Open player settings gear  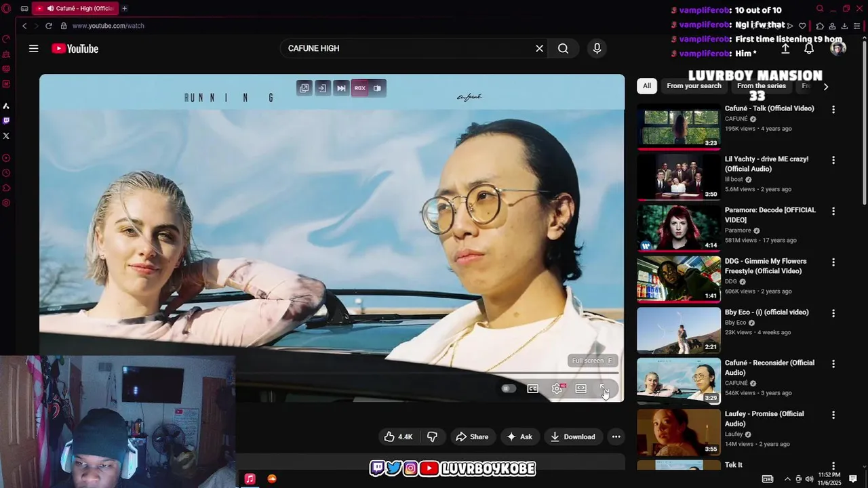coord(557,388)
